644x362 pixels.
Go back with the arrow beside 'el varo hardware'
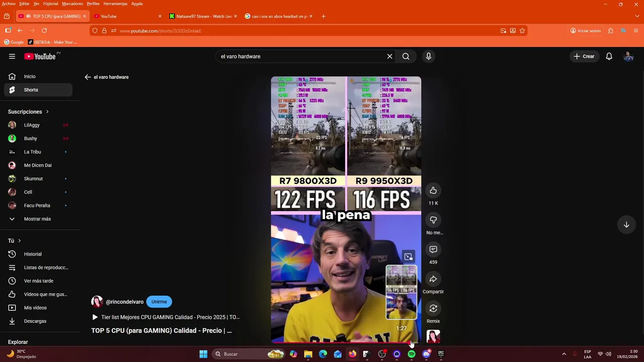pyautogui.click(x=88, y=77)
